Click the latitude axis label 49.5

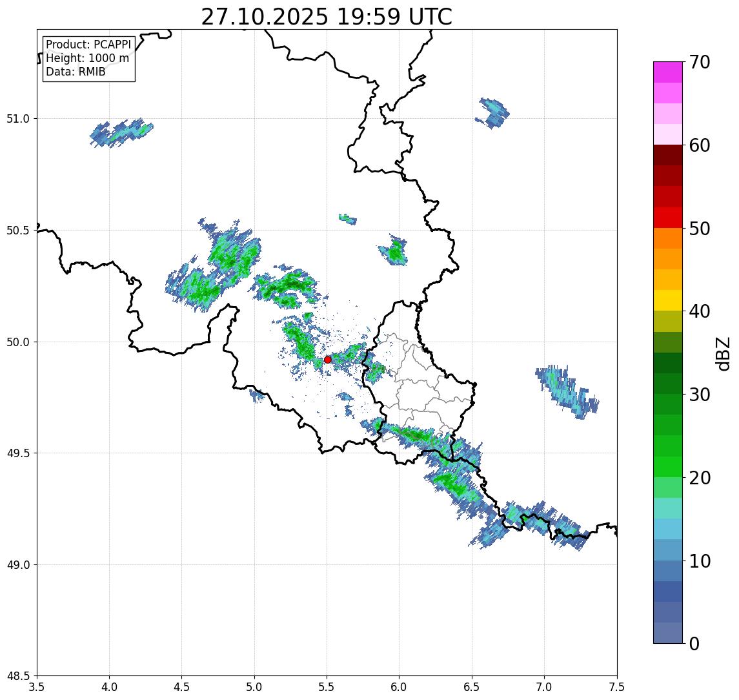(17, 453)
